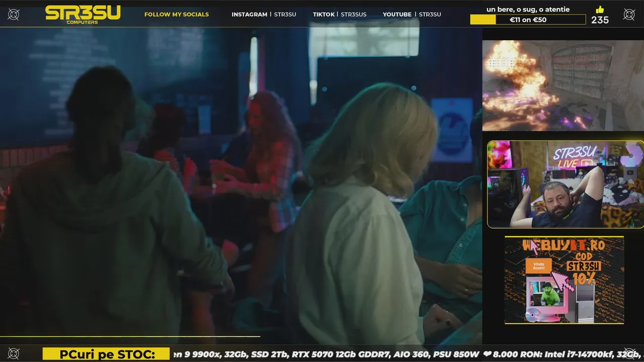This screenshot has height=362, width=644.
Task: Click the 235 likes counter
Action: [600, 20]
